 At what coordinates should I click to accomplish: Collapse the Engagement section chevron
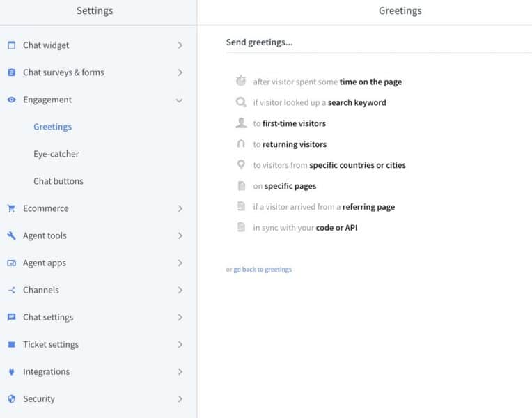tap(179, 100)
